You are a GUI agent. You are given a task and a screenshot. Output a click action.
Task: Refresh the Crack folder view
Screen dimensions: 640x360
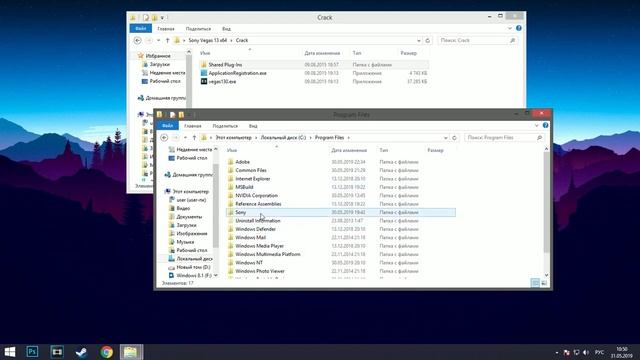(427, 40)
